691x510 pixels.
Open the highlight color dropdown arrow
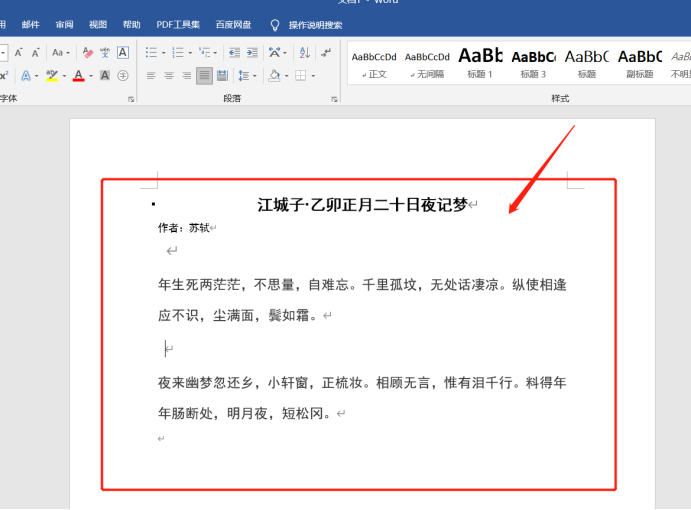click(x=64, y=76)
